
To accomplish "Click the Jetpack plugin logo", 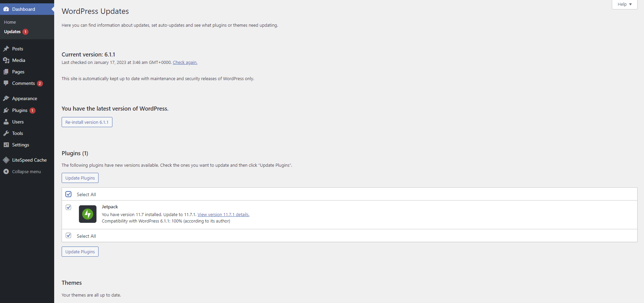I will pos(88,214).
